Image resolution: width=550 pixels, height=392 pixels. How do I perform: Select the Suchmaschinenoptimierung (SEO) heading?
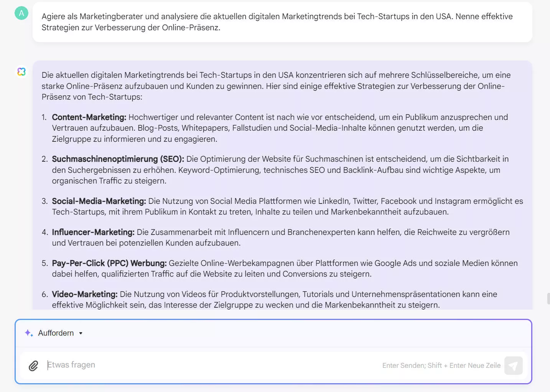pyautogui.click(x=117, y=159)
